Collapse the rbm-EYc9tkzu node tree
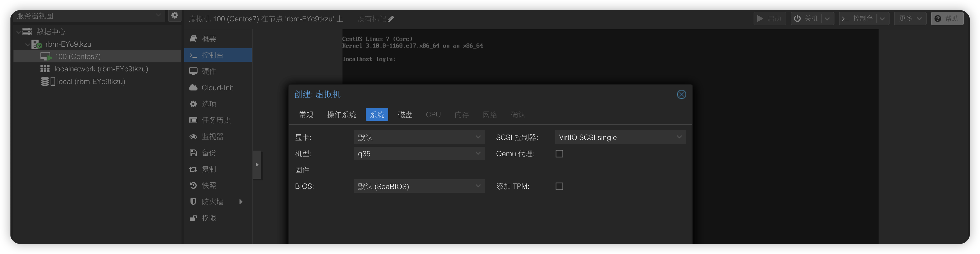Image resolution: width=980 pixels, height=254 pixels. pos(28,44)
